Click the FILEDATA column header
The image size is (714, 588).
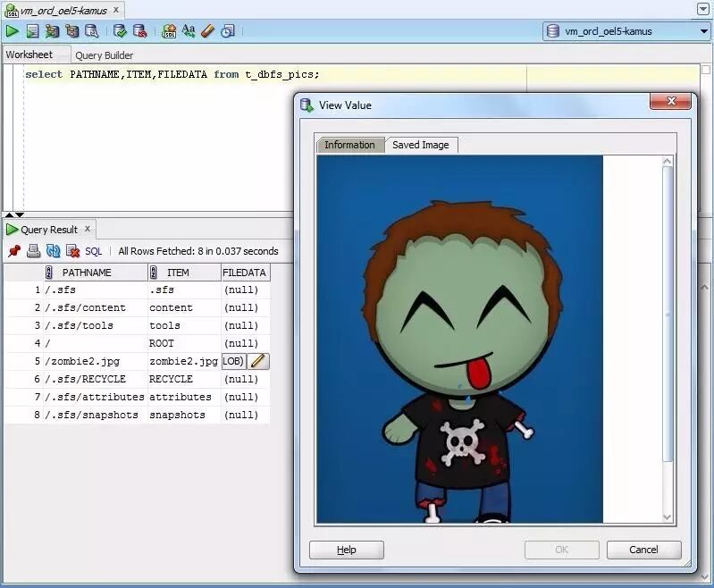[x=246, y=273]
